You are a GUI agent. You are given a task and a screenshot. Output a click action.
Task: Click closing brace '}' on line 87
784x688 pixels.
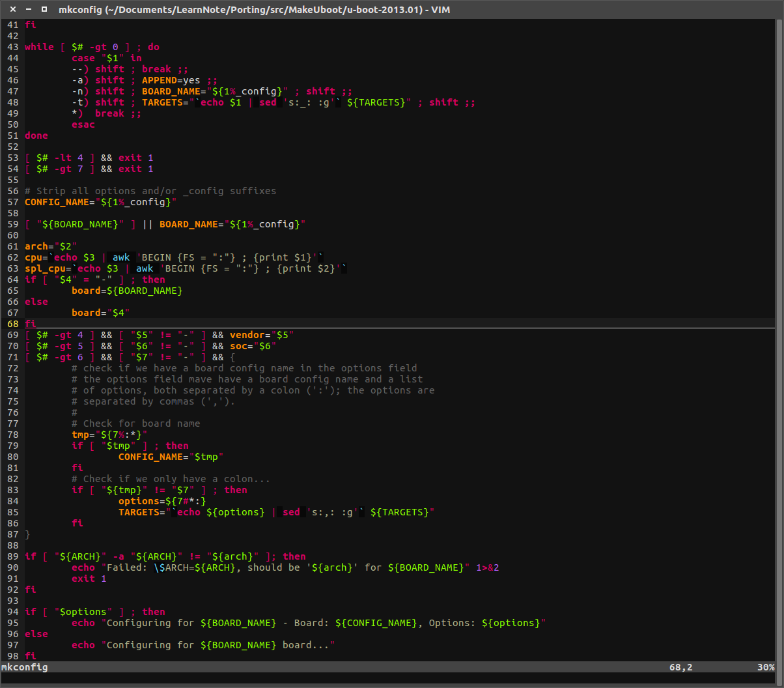pyautogui.click(x=27, y=534)
